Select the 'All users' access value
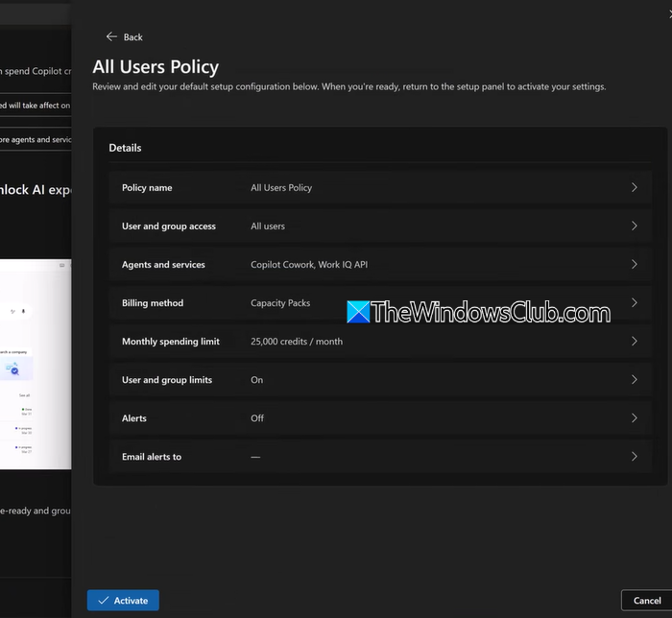 pyautogui.click(x=268, y=226)
